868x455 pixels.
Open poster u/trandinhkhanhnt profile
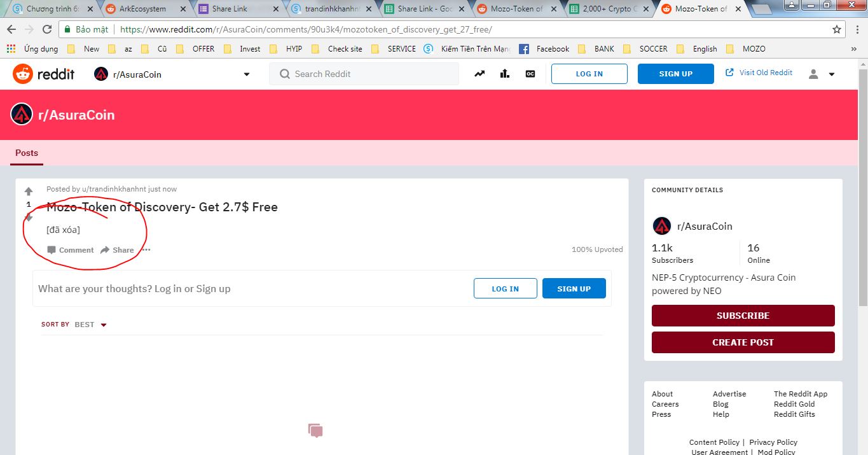(114, 189)
